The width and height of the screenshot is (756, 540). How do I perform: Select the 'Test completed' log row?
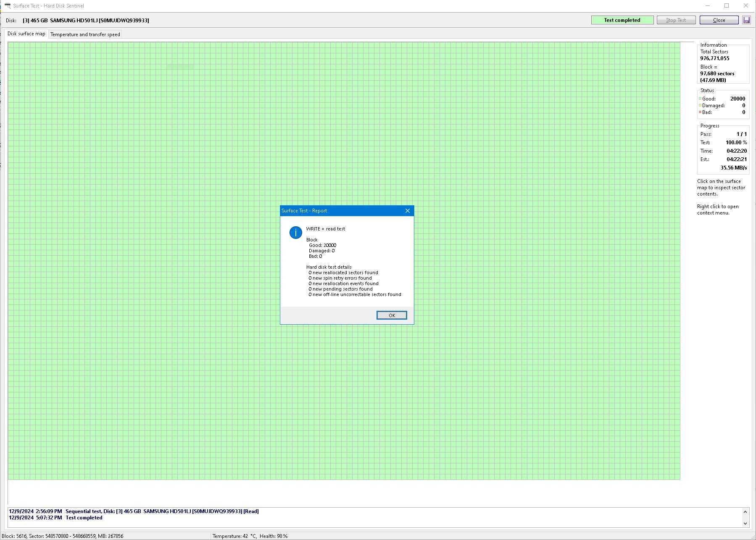coord(55,518)
